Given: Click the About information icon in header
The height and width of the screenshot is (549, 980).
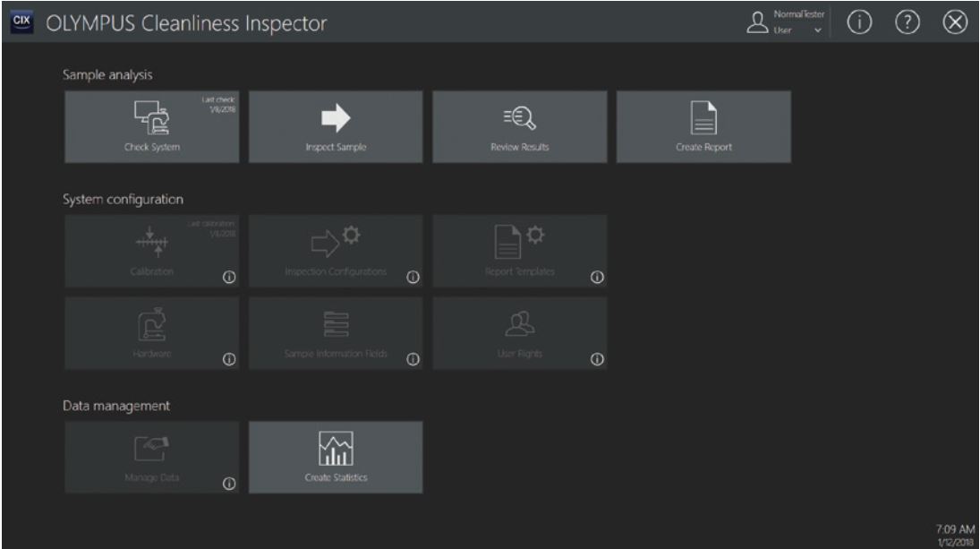Looking at the screenshot, I should click(x=859, y=22).
